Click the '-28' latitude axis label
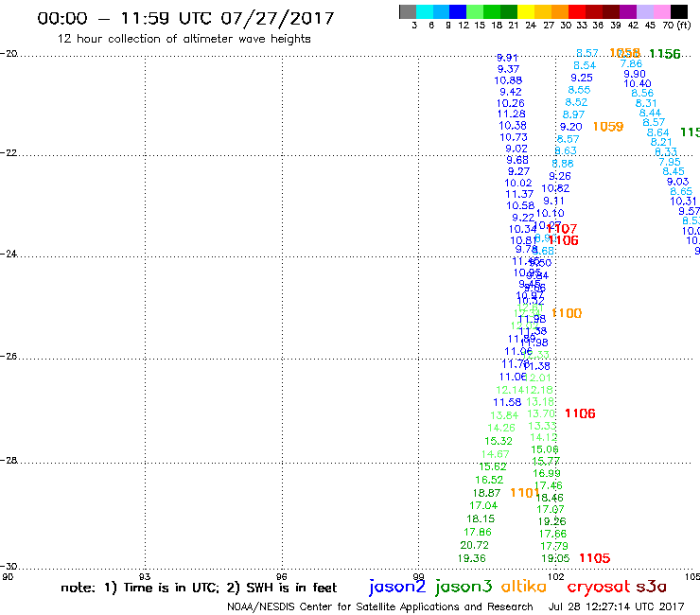This screenshot has height=615, width=700. [9, 460]
